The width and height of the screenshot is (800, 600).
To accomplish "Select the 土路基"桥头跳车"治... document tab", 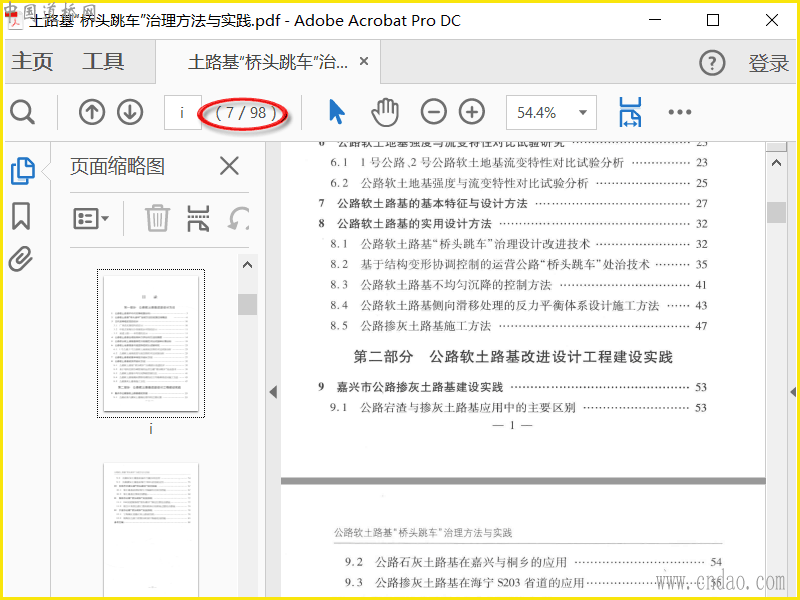I will tap(267, 62).
